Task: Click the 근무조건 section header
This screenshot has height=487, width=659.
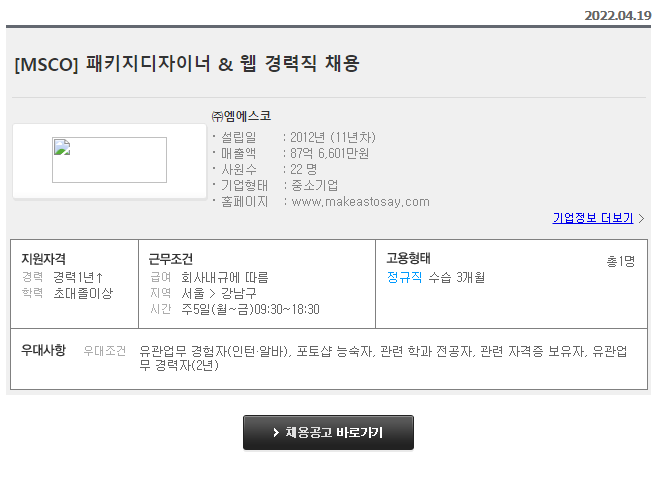Action: coord(170,259)
